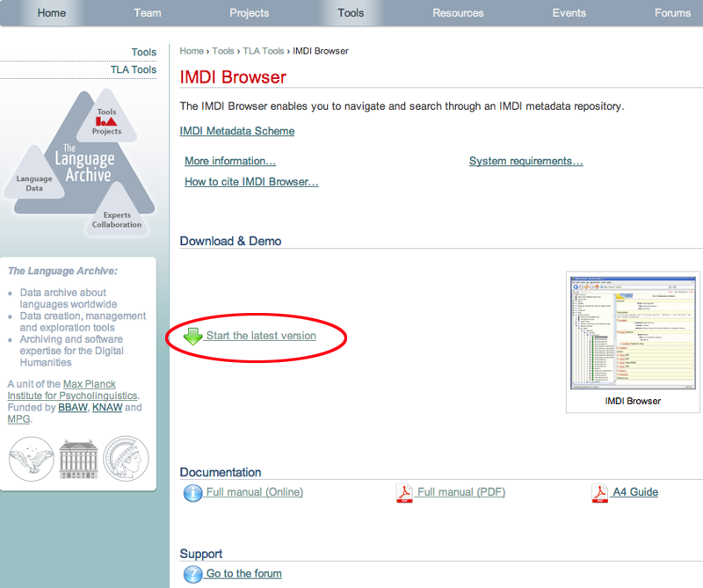Viewport: 703px width, 588px height.
Task: Click the BBAW eagle emblem logo
Action: click(32, 459)
